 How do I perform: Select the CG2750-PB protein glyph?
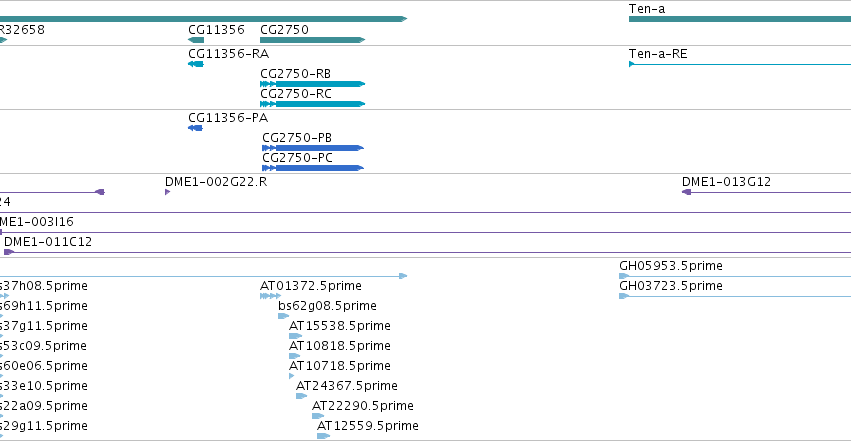(x=313, y=148)
